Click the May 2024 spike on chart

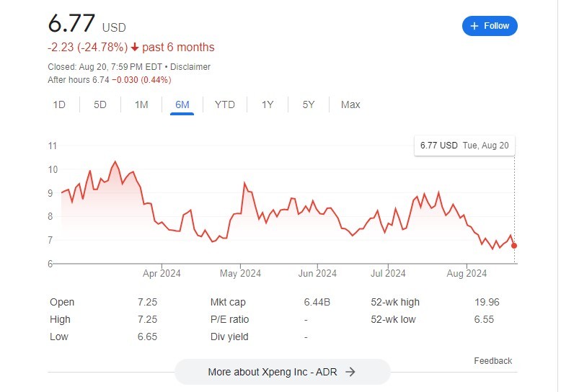point(245,184)
